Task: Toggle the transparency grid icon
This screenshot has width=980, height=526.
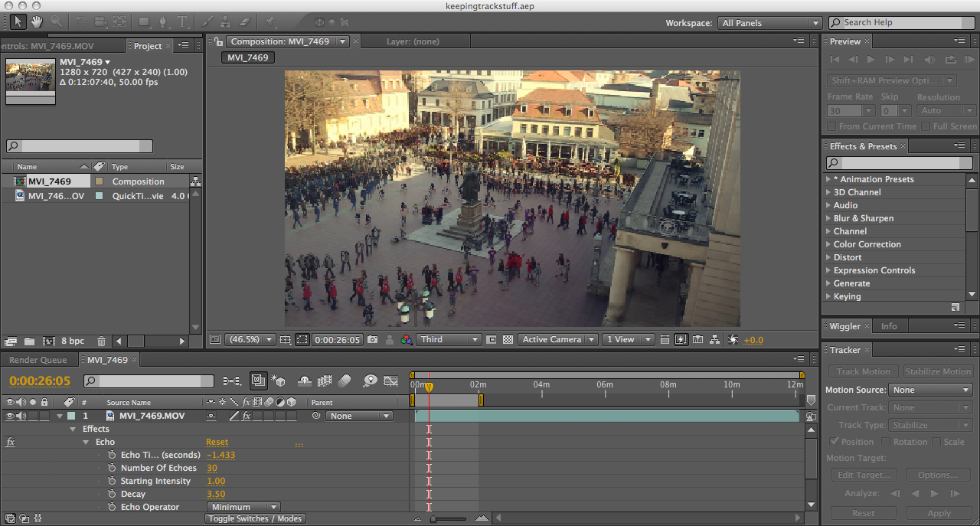Action: pos(508,340)
